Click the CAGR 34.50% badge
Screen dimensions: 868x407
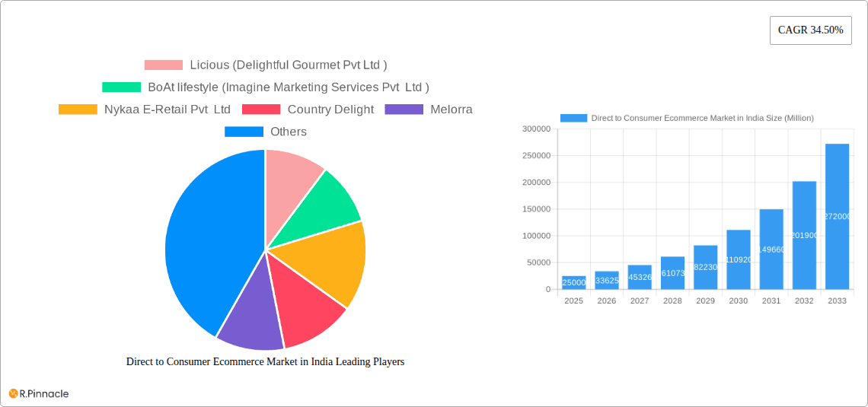810,30
